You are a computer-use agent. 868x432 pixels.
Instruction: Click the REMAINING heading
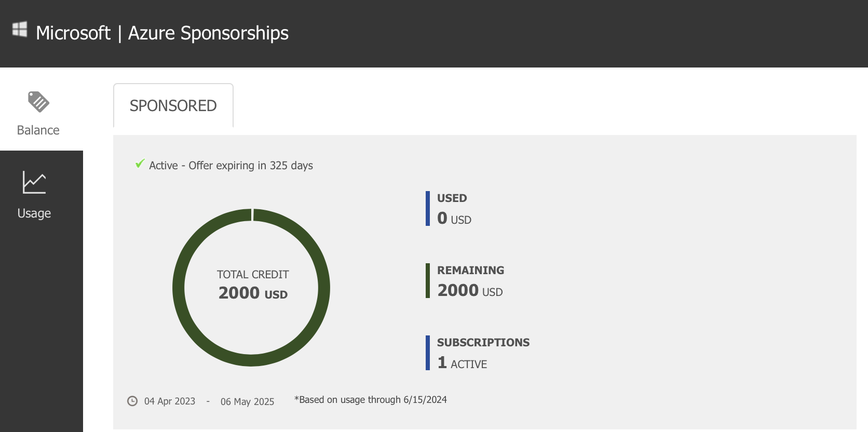pyautogui.click(x=470, y=270)
